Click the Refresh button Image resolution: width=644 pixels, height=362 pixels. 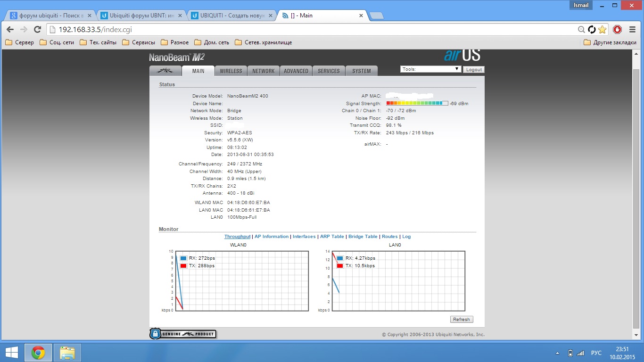[461, 319]
